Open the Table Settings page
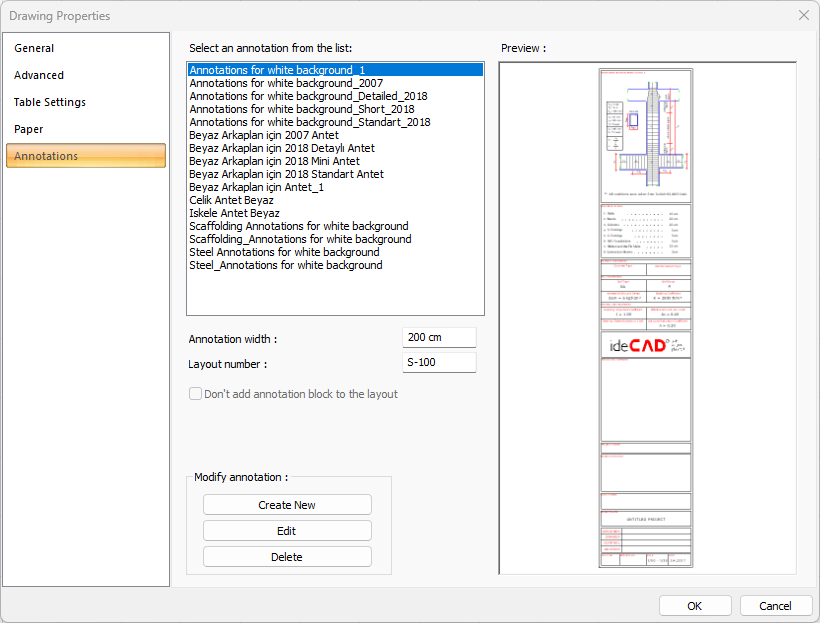Viewport: 820px width, 623px height. click(x=50, y=102)
